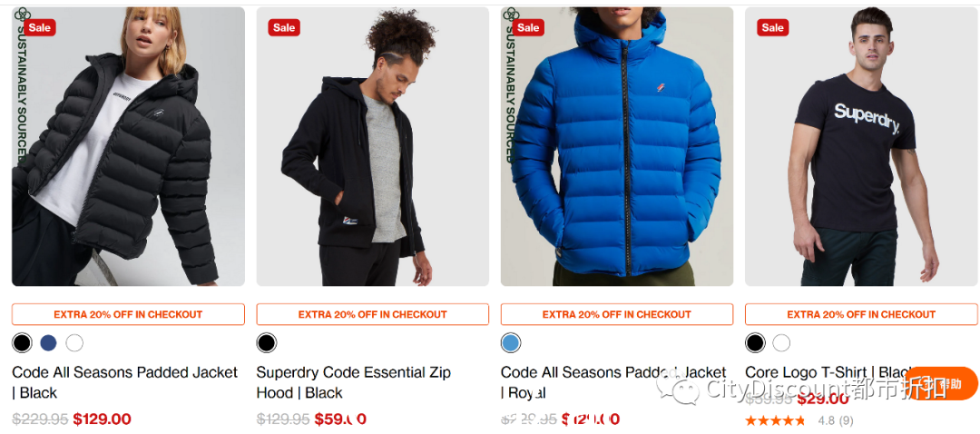Click Extra 20% Off banner under zip hood

click(x=373, y=314)
